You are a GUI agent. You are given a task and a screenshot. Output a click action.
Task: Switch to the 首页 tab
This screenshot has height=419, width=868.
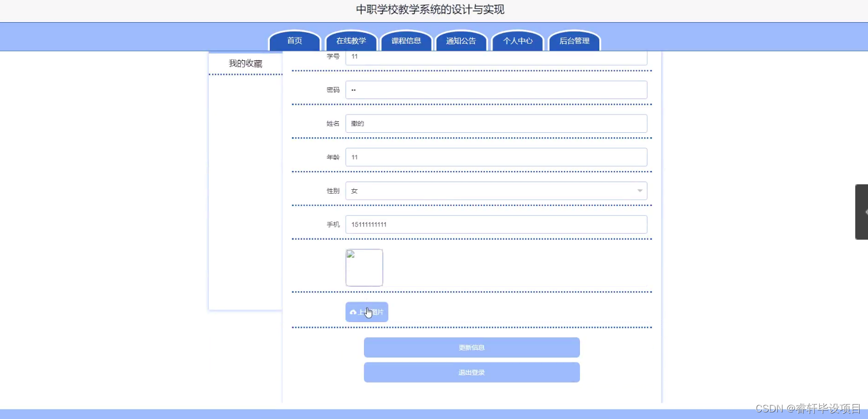coord(294,40)
